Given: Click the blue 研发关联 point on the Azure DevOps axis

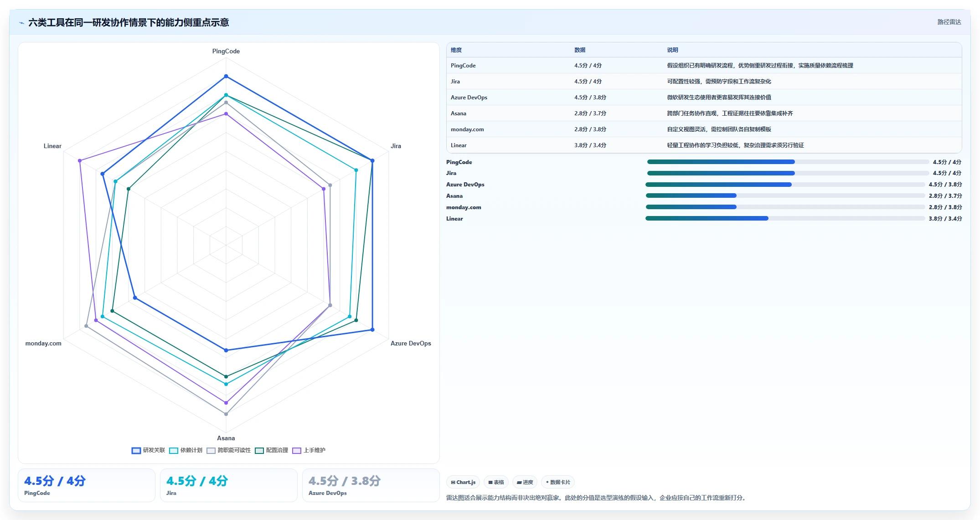Looking at the screenshot, I should [x=372, y=330].
